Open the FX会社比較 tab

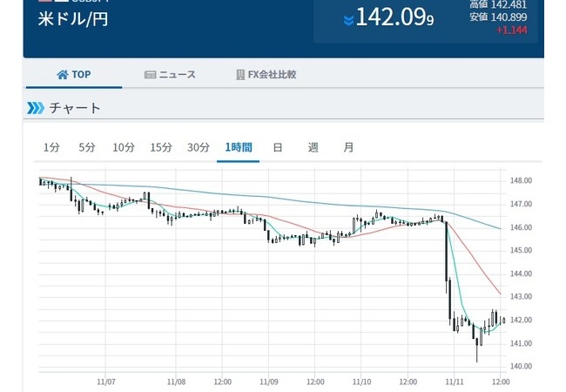pyautogui.click(x=266, y=75)
